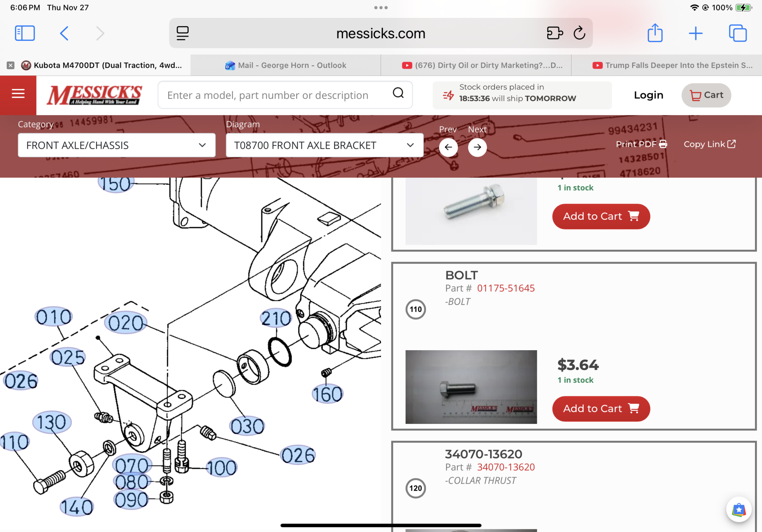Image resolution: width=762 pixels, height=532 pixels.
Task: Open Safari share sheet
Action: tap(655, 33)
